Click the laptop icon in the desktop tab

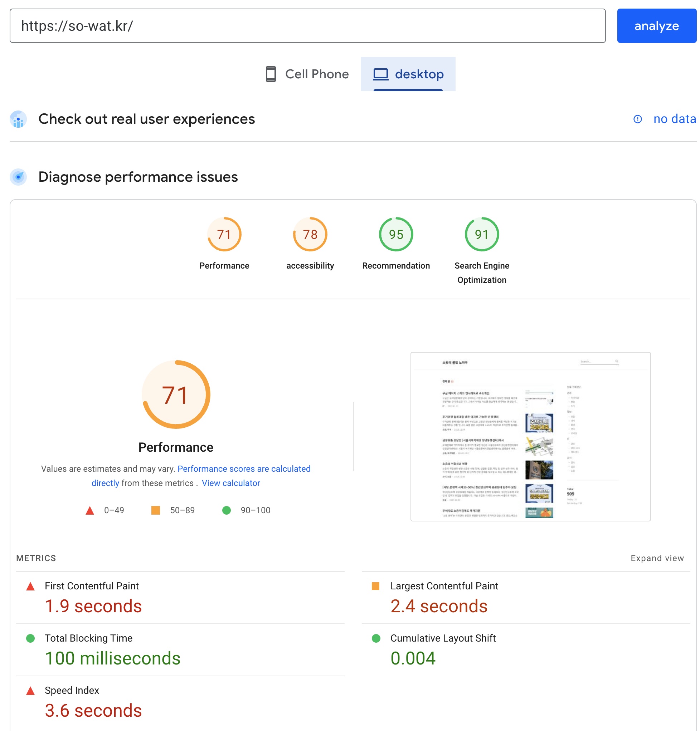[380, 74]
